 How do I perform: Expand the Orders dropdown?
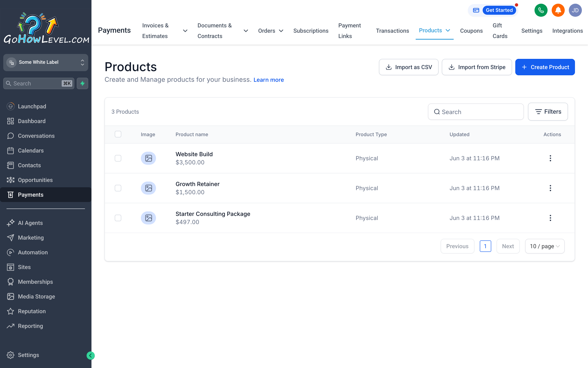coord(281,31)
